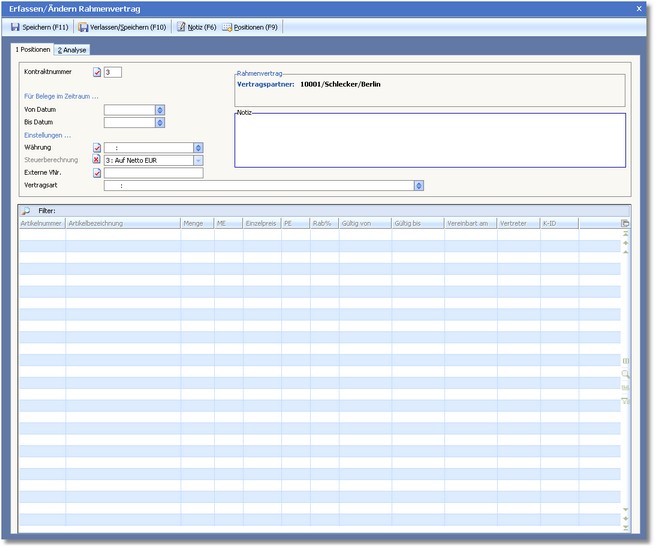Toggle the Kontraktnummer checkbox
The image size is (655, 548).
click(x=97, y=72)
